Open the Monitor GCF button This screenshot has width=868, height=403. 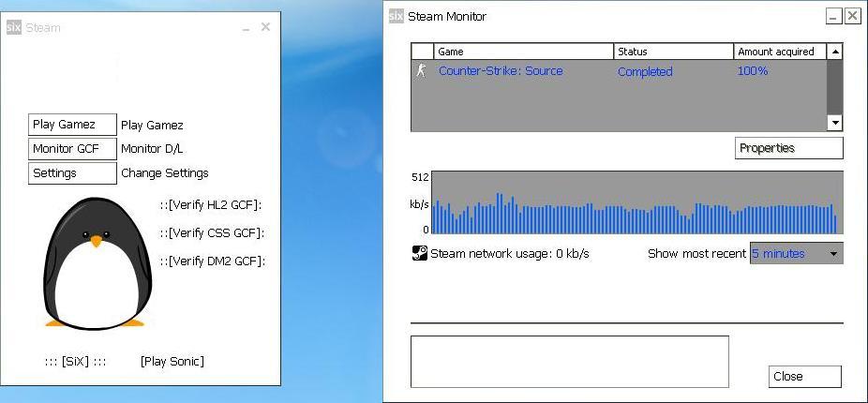[x=72, y=149]
